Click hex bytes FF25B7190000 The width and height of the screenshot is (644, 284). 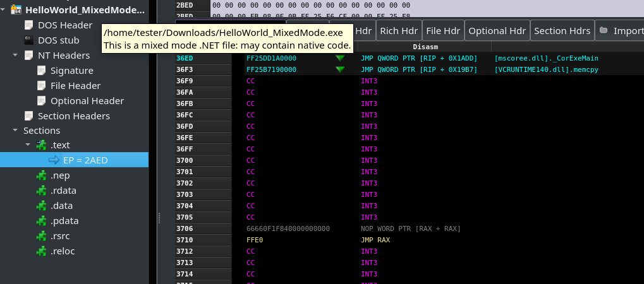(x=271, y=70)
